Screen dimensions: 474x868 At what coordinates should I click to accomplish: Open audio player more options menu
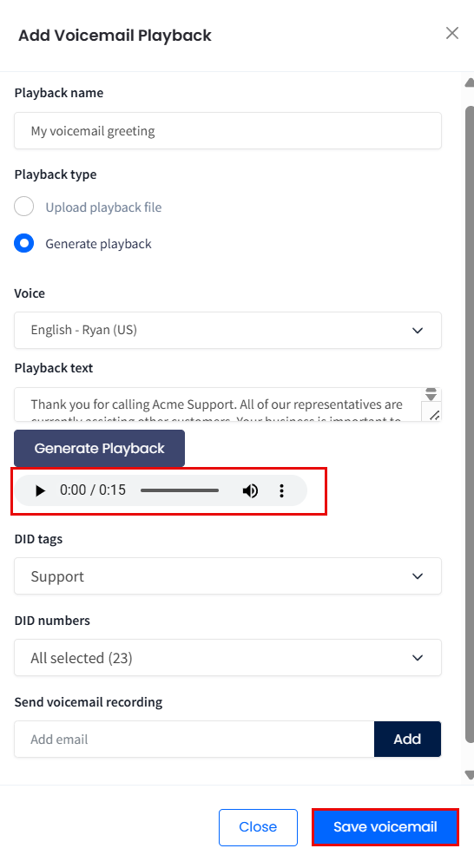click(x=282, y=490)
